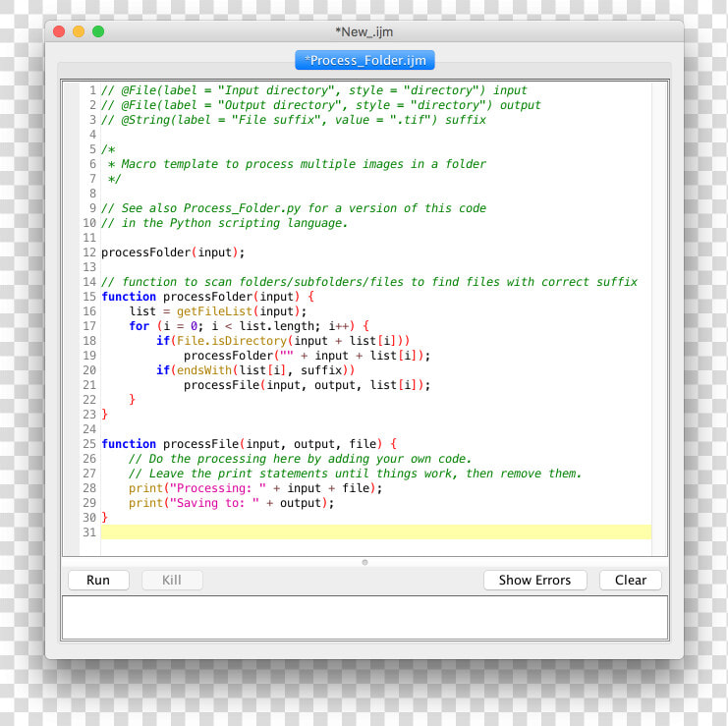
Task: Select the *Process_Folder.ijm tab
Action: [x=364, y=60]
